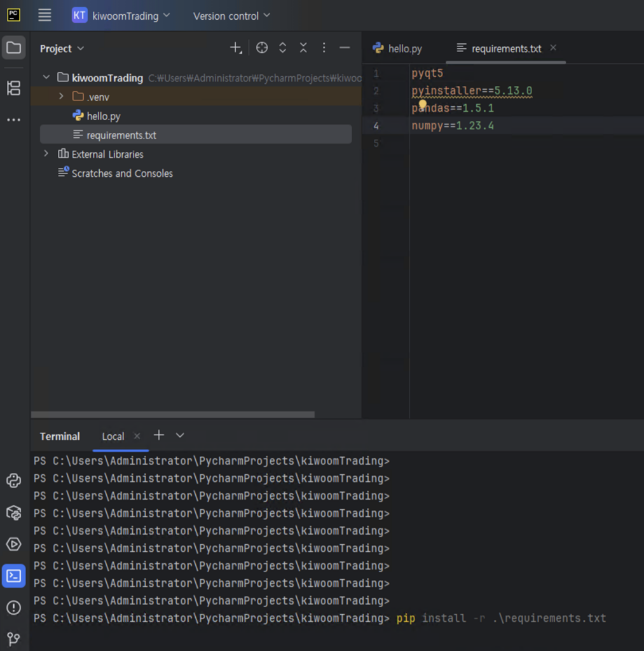Click the first PS prompt line in terminal
The width and height of the screenshot is (644, 651).
click(x=211, y=461)
